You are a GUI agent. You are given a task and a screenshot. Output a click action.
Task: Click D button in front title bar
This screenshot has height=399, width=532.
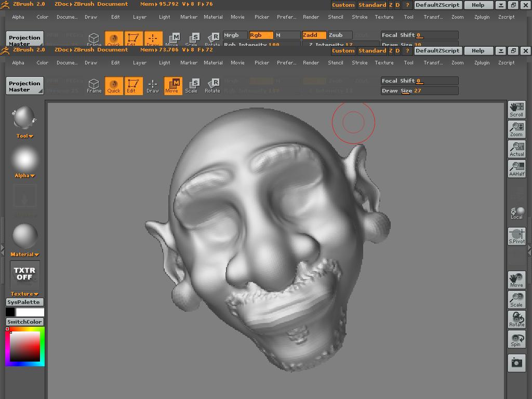[397, 51]
